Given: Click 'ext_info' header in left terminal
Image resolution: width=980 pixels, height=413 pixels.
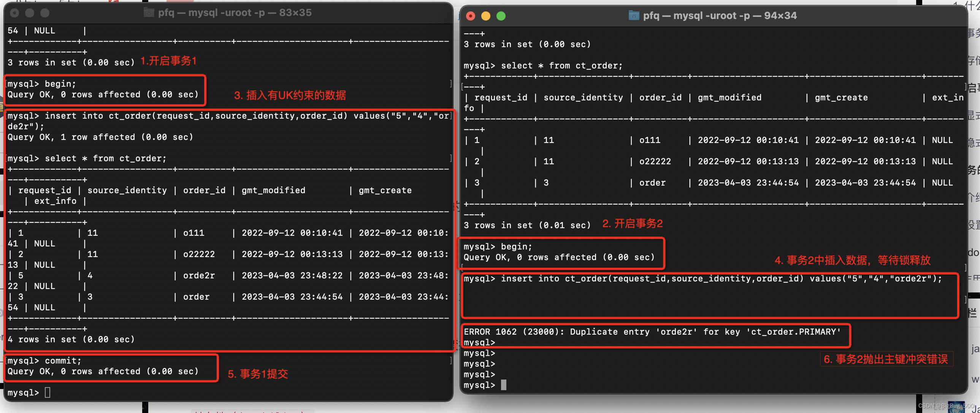Looking at the screenshot, I should coord(56,201).
